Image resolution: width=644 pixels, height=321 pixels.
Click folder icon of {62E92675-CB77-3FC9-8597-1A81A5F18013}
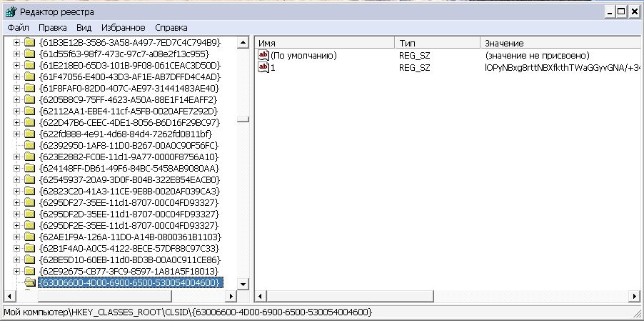[30, 271]
